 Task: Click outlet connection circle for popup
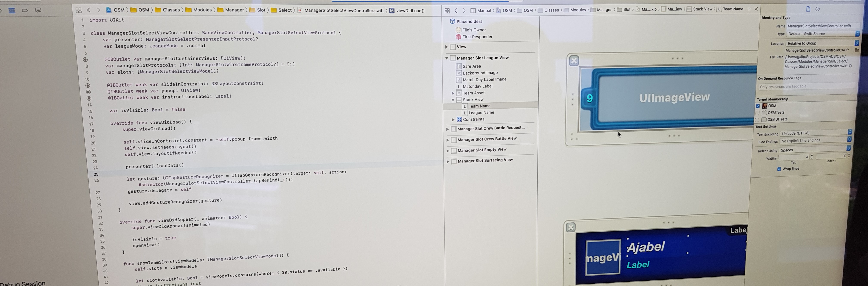88,92
